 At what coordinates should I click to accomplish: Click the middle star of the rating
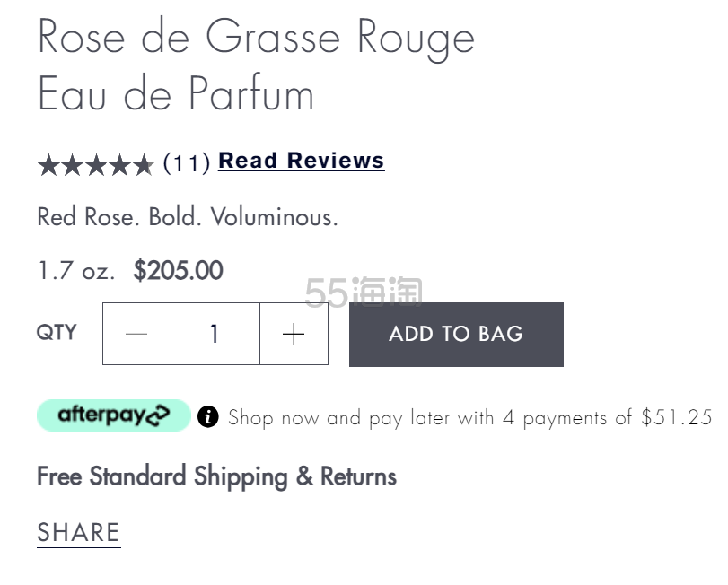[x=96, y=165]
